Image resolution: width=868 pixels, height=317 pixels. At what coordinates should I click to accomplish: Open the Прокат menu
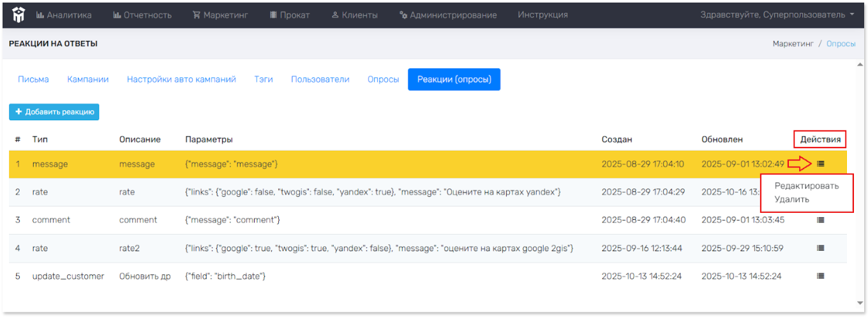click(x=290, y=15)
